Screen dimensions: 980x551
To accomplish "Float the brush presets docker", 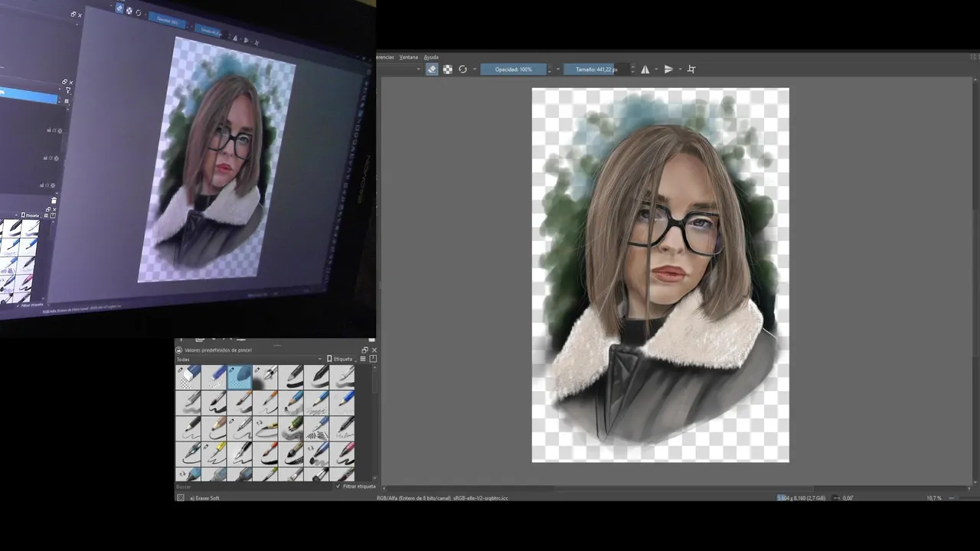I will (x=364, y=350).
